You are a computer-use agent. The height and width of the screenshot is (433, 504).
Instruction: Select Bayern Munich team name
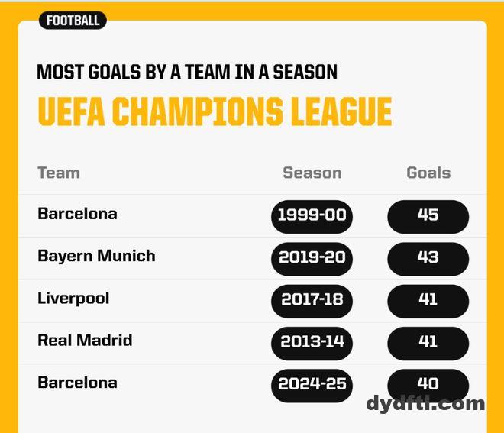coord(96,256)
